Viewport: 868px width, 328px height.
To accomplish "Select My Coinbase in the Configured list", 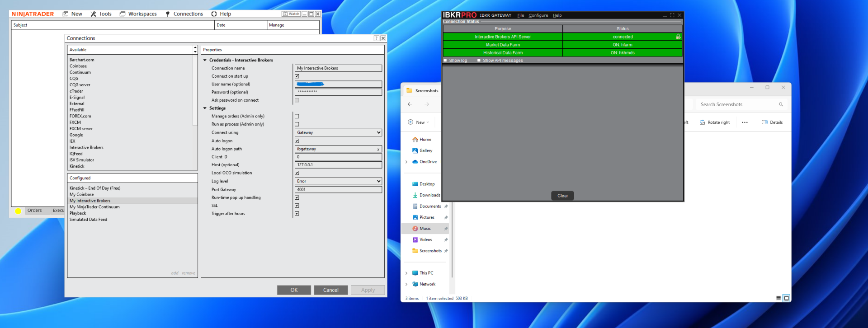I will (x=82, y=195).
